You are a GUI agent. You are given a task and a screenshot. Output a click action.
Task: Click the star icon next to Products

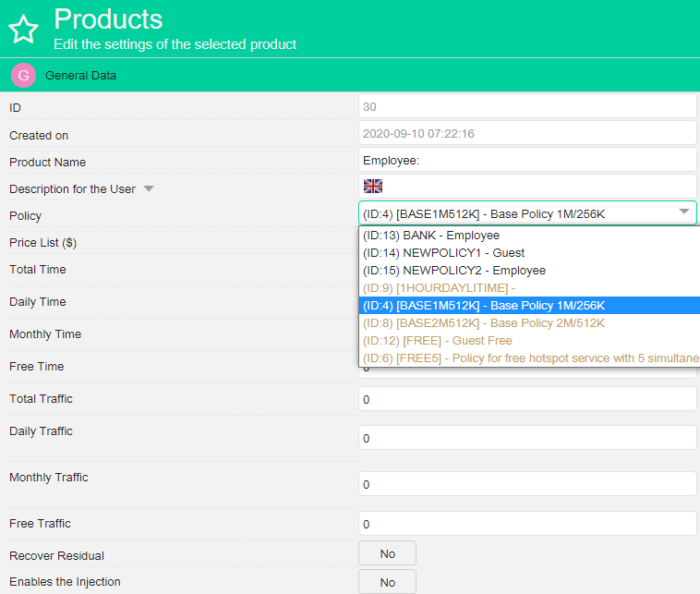pos(23,30)
